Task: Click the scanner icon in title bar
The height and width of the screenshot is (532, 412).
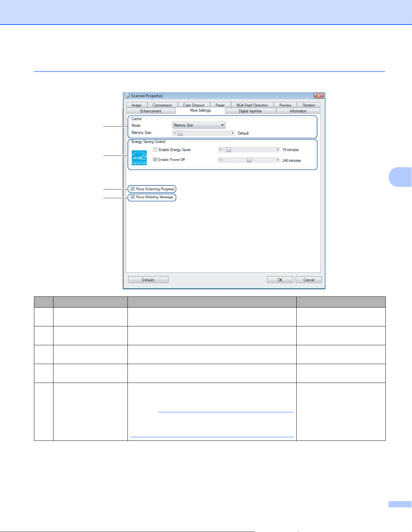Action: (127, 96)
